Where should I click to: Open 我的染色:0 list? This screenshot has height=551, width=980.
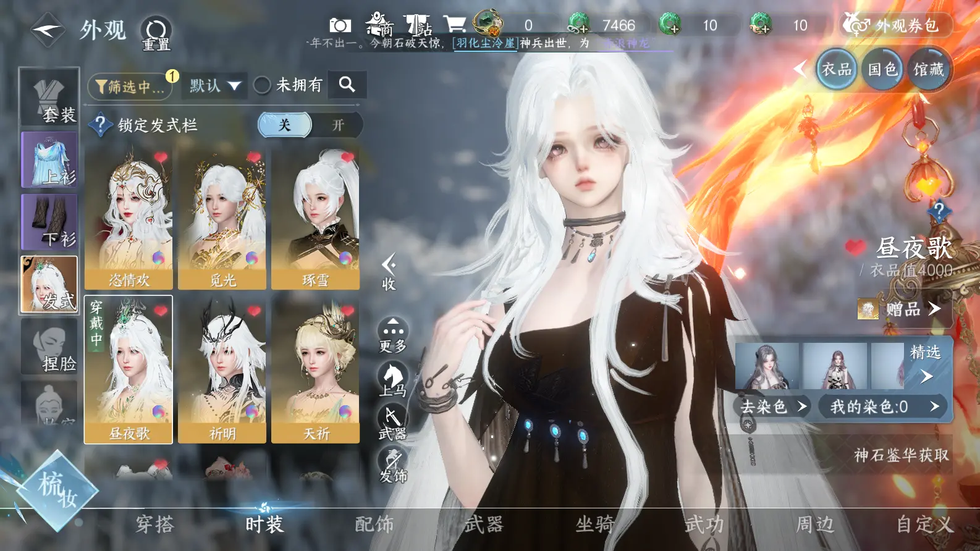884,406
